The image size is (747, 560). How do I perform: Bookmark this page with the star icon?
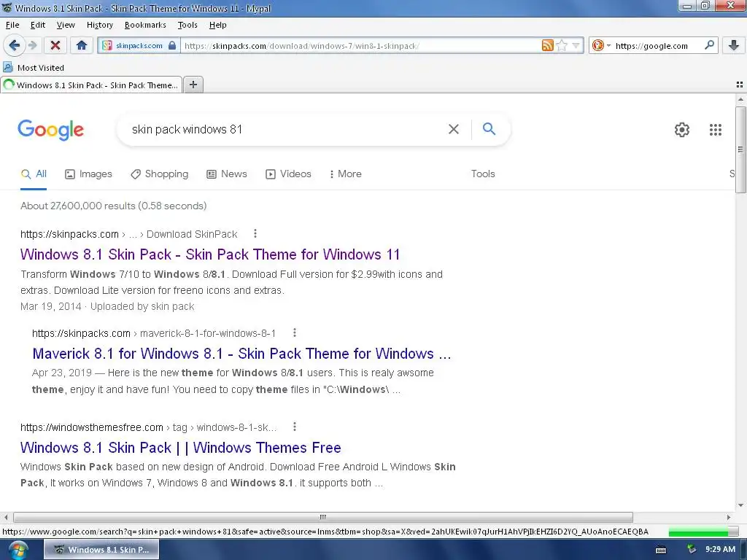[x=562, y=46]
